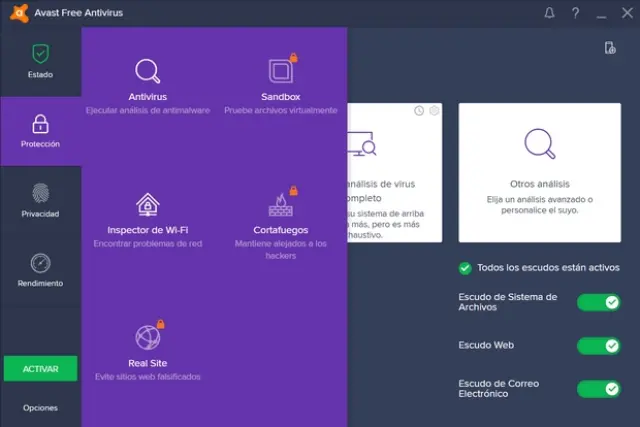Open the Antivirus scan icon
This screenshot has height=427, width=640.
tap(148, 72)
